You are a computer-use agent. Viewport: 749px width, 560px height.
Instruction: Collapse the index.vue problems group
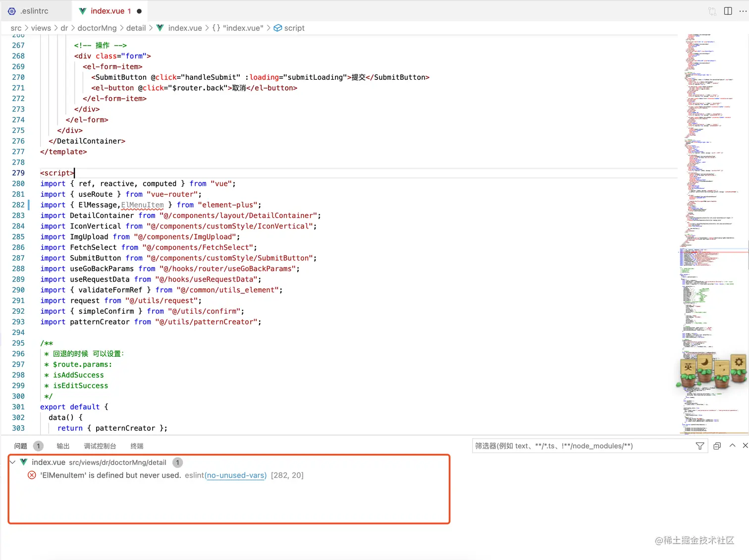[x=12, y=462]
